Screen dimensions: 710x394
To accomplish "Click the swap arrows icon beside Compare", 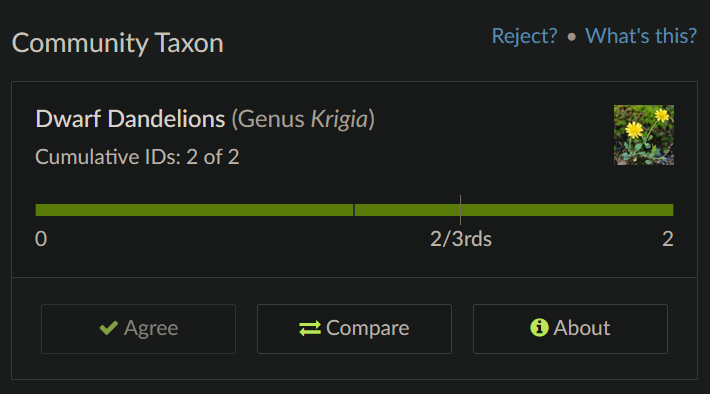I will [x=310, y=328].
